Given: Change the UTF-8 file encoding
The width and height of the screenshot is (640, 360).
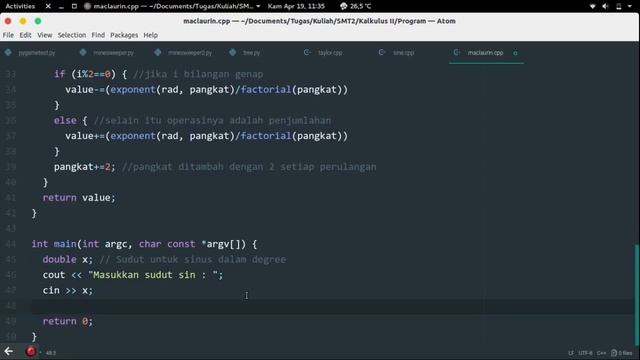Looking at the screenshot, I should (585, 353).
